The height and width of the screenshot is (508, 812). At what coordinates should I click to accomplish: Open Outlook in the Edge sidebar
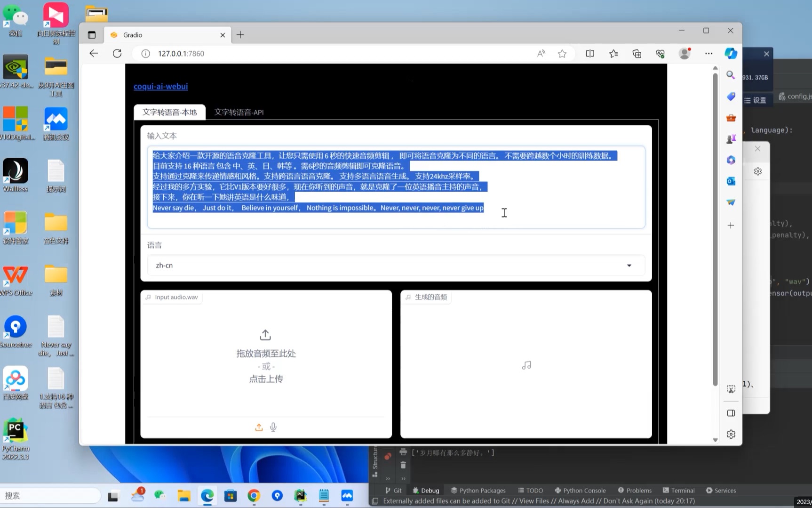pyautogui.click(x=731, y=181)
